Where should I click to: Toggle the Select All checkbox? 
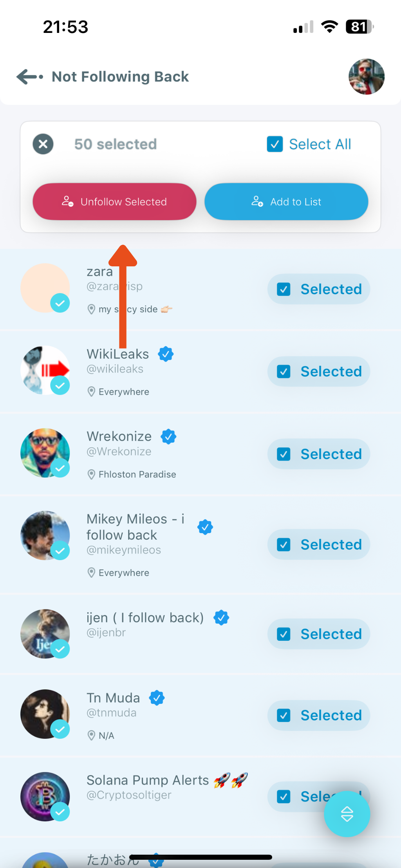275,144
